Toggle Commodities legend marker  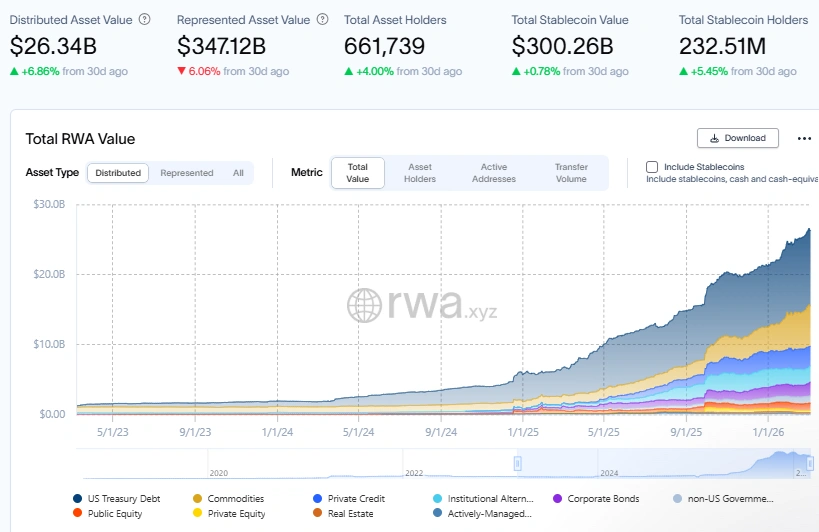(198, 498)
